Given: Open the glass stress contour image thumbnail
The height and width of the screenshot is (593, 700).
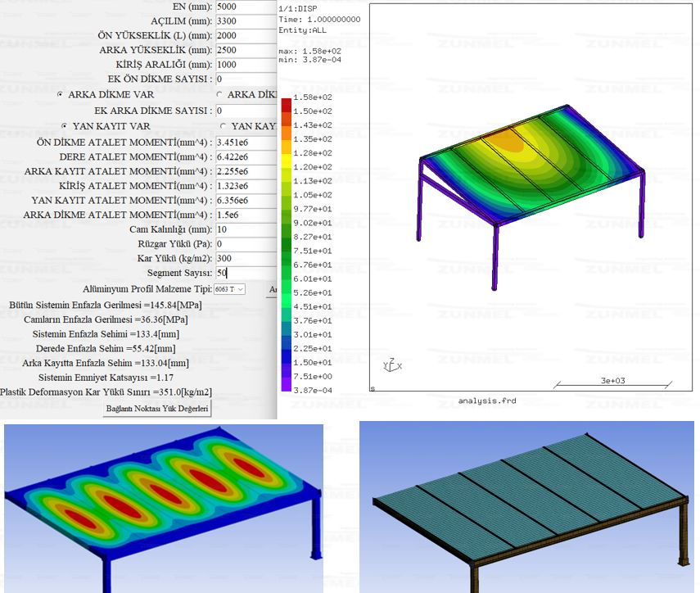Looking at the screenshot, I should pos(164,508).
